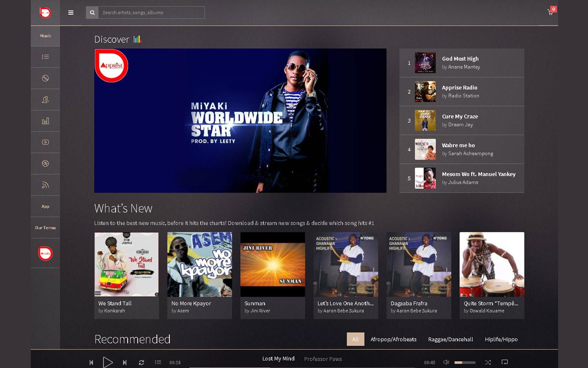Play God Most High by Anane Mantey
The image size is (588, 368).
click(462, 63)
